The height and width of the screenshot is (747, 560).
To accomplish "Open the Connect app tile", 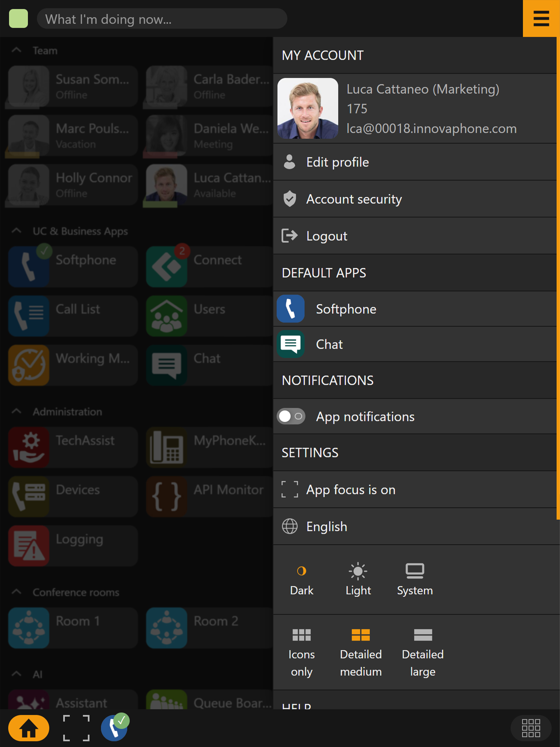I will 209,267.
